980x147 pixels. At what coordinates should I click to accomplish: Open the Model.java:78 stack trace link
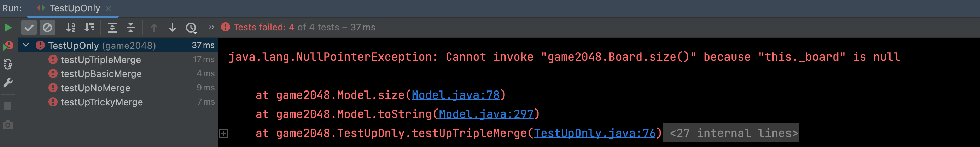tap(455, 95)
